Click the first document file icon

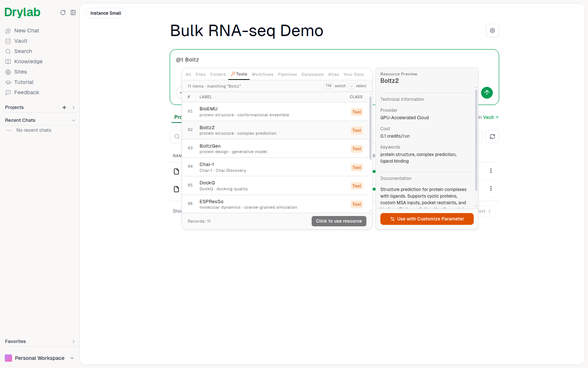tap(176, 171)
